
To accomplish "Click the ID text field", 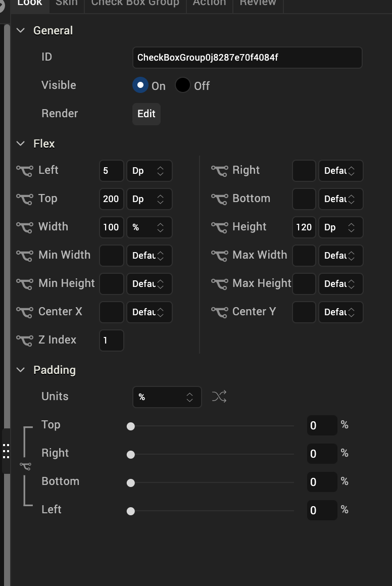I will point(247,58).
